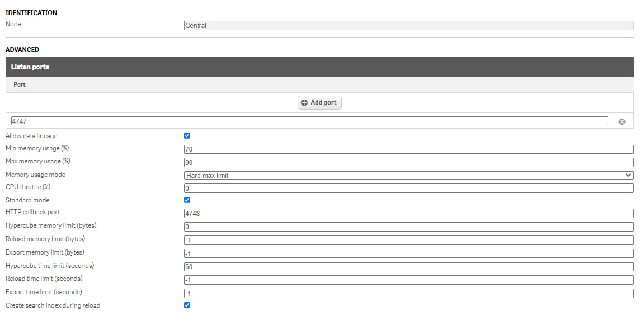Click the CPU throttle (%) label
644x325 pixels.
pyautogui.click(x=28, y=187)
